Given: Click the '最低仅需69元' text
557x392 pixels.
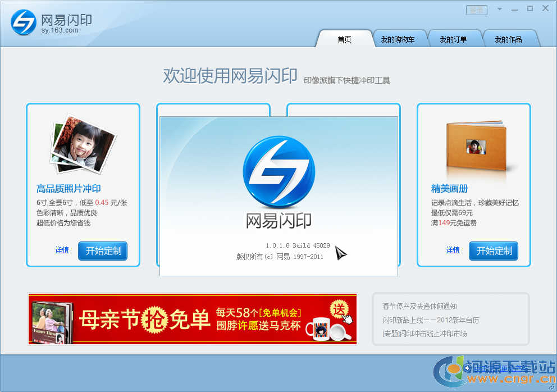Looking at the screenshot, I should click(452, 212).
